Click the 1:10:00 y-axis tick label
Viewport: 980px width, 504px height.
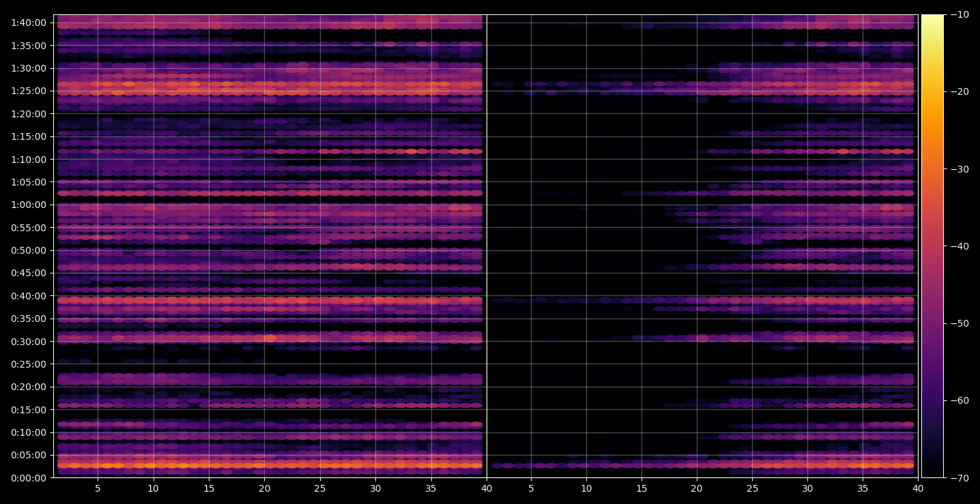click(28, 160)
